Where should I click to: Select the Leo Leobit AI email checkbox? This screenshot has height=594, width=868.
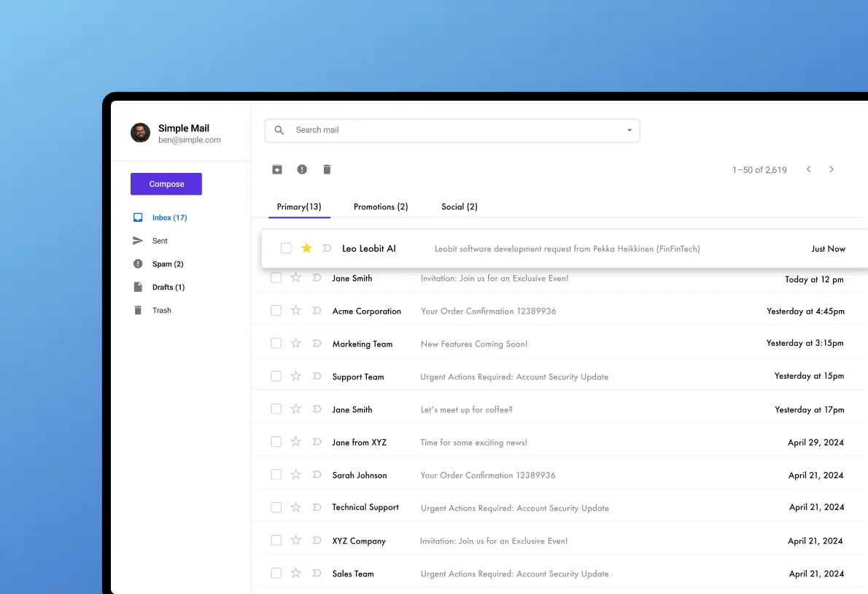click(286, 248)
